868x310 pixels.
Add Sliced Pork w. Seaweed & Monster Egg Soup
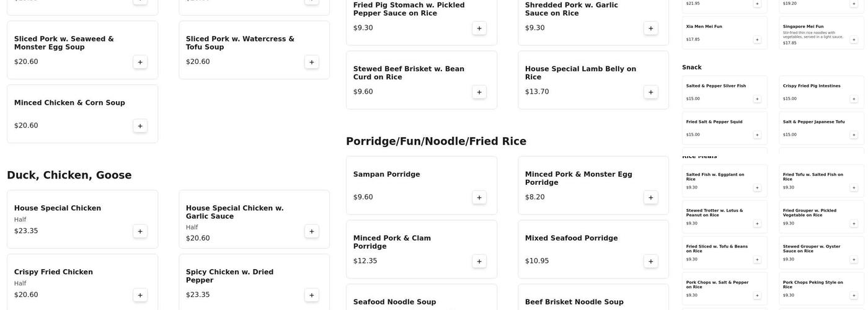click(x=140, y=62)
